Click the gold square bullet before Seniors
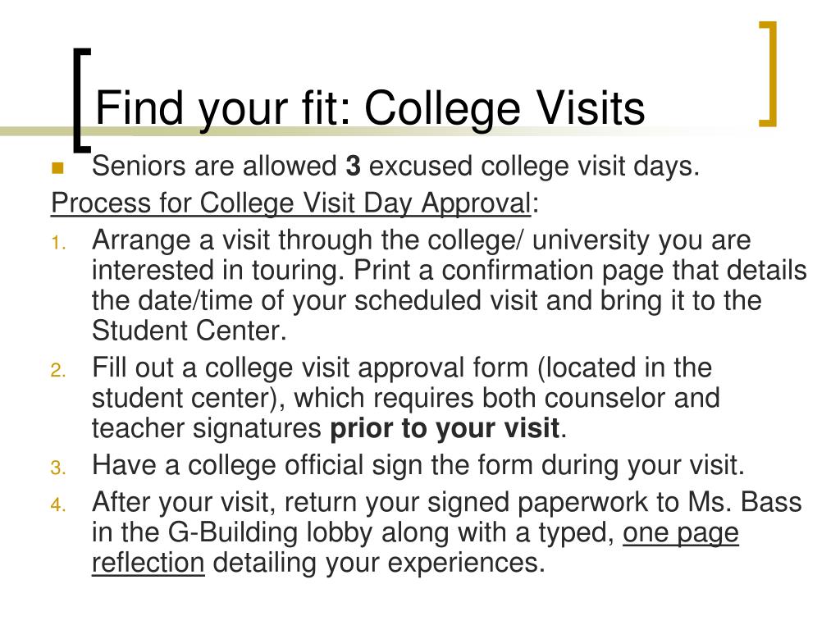The image size is (840, 630). pos(57,168)
